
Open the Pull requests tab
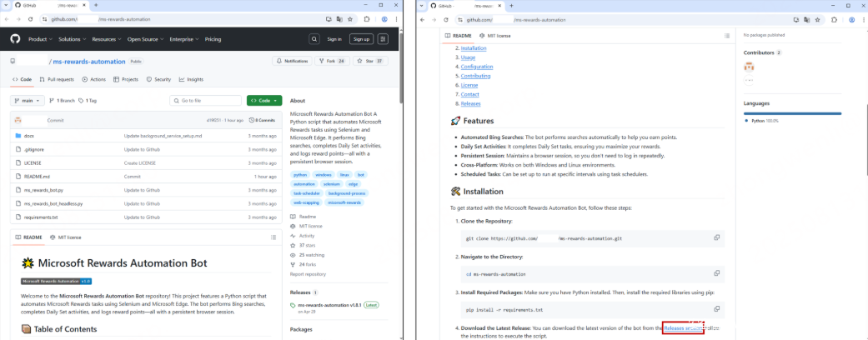(x=57, y=79)
